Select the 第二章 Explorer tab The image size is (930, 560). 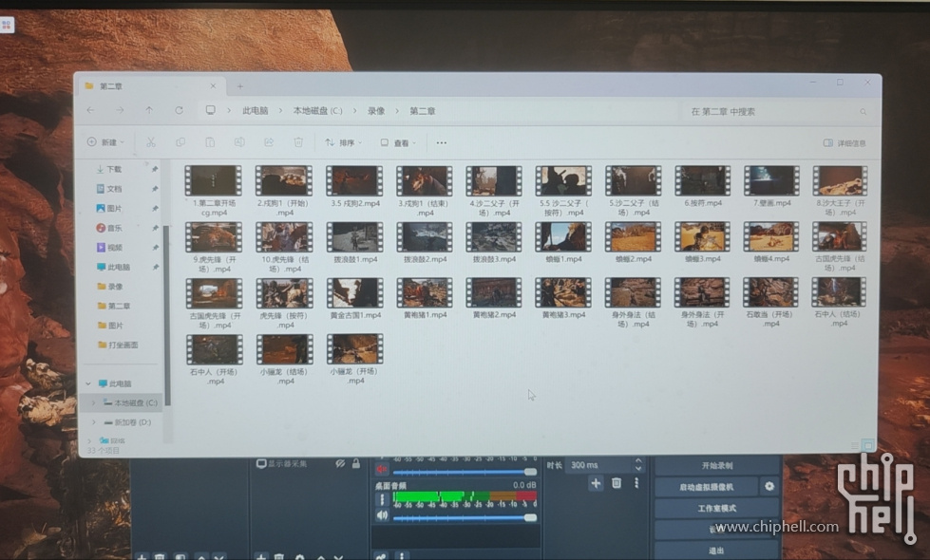click(x=149, y=86)
